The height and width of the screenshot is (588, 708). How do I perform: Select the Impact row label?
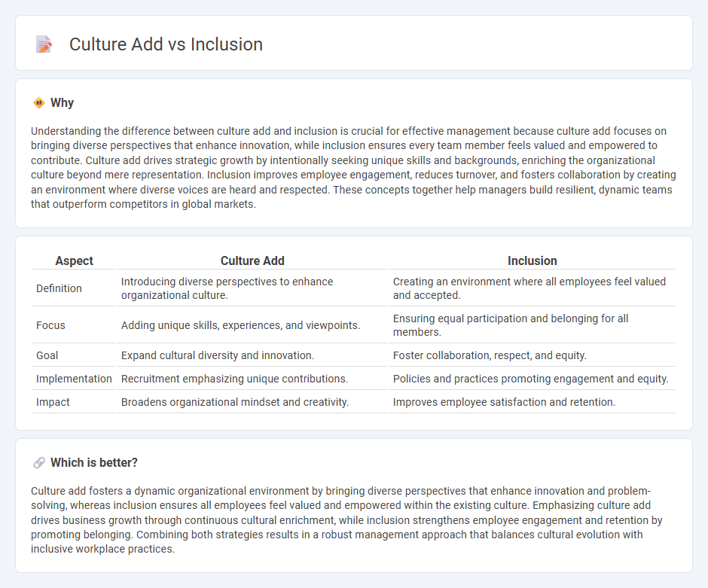pos(53,402)
